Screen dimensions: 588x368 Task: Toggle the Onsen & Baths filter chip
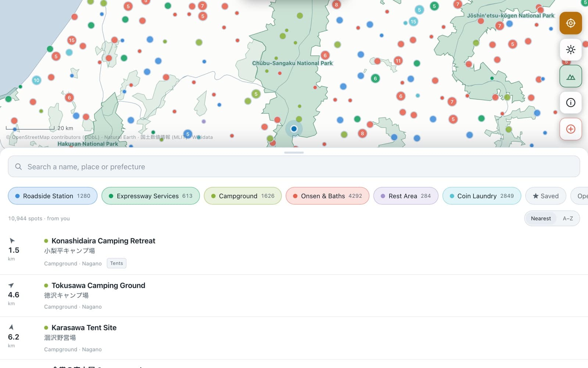(327, 196)
